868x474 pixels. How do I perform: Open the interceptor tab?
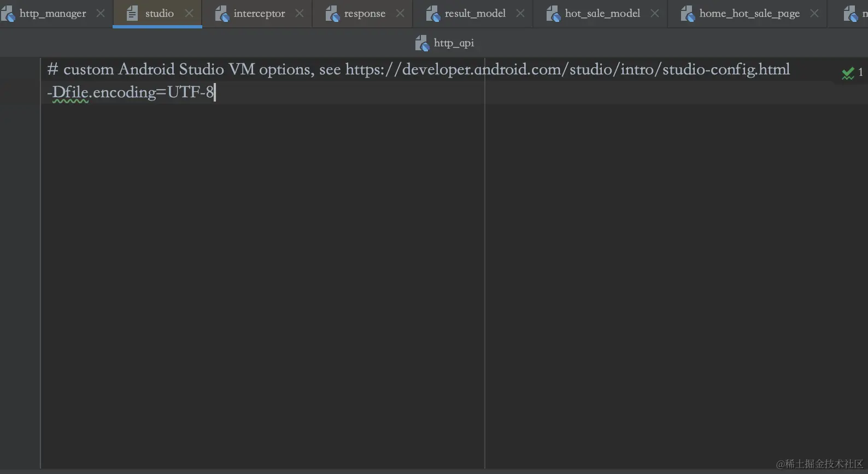point(259,13)
